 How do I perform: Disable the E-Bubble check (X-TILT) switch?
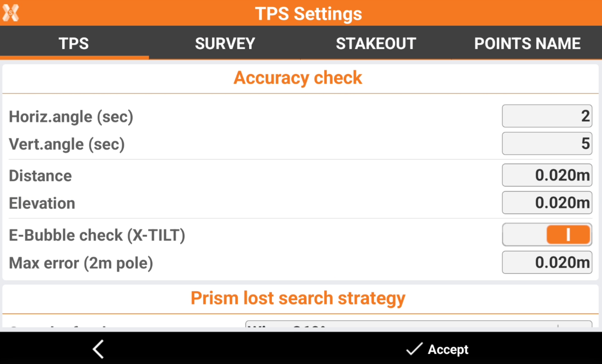(547, 235)
